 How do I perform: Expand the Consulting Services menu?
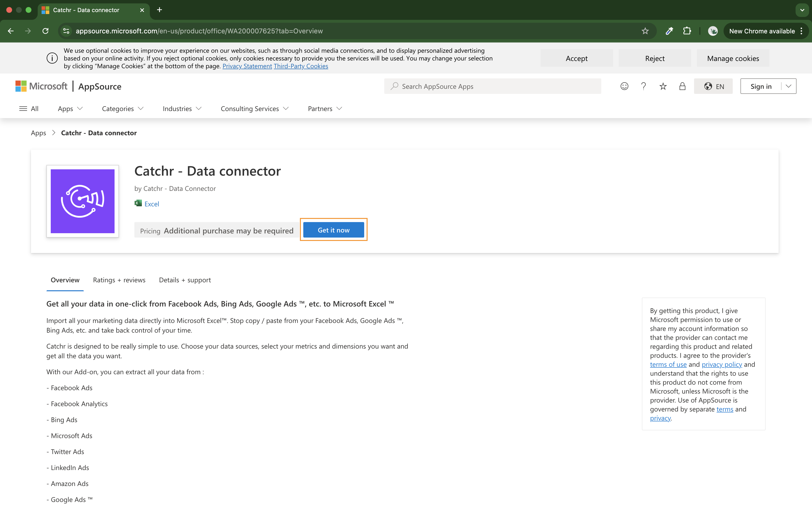tap(255, 109)
